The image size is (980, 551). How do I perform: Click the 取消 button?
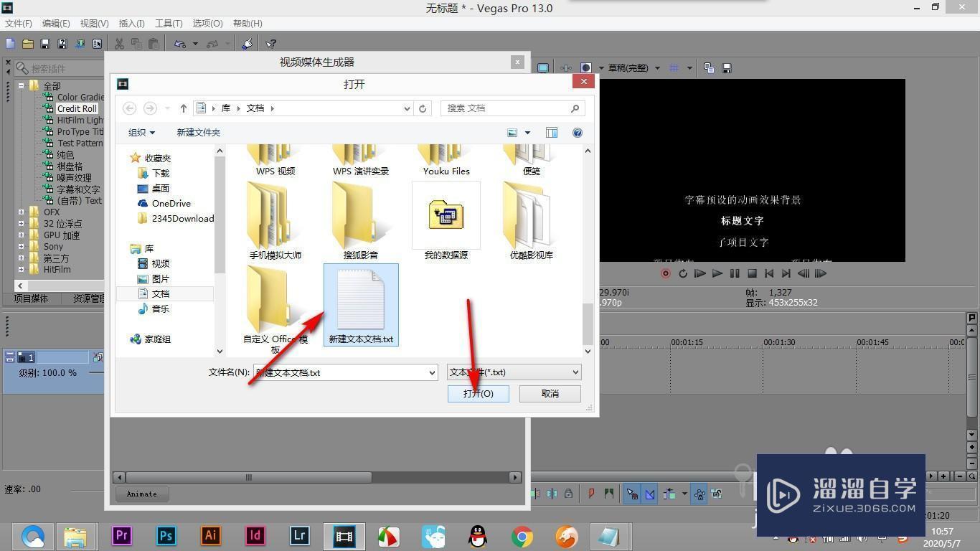(x=550, y=394)
